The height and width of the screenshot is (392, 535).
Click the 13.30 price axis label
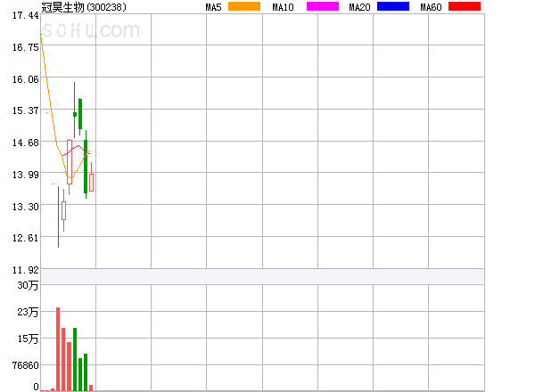(26, 207)
